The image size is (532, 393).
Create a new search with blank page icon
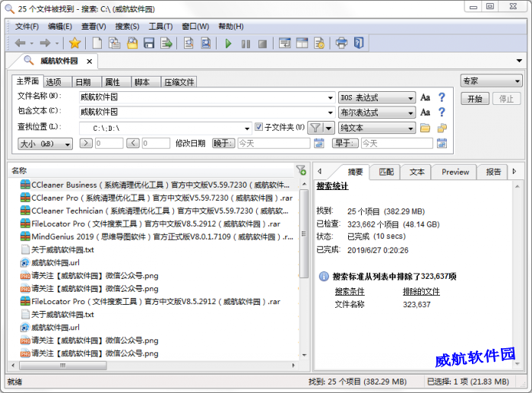[97, 43]
